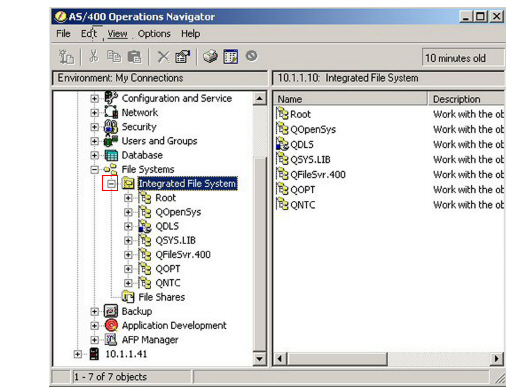Expand the 10.1.1.41 system node
The width and height of the screenshot is (514, 388).
click(77, 354)
